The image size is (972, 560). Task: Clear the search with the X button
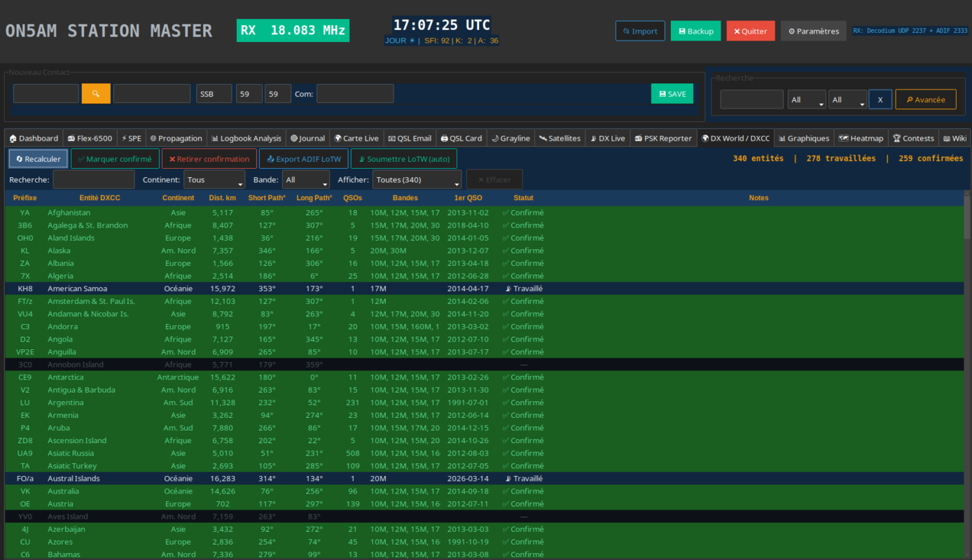880,99
